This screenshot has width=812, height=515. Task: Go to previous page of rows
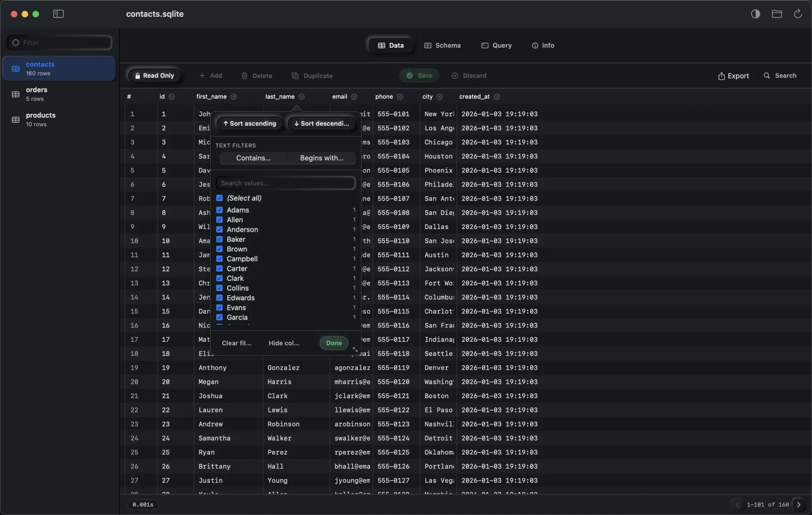click(737, 504)
